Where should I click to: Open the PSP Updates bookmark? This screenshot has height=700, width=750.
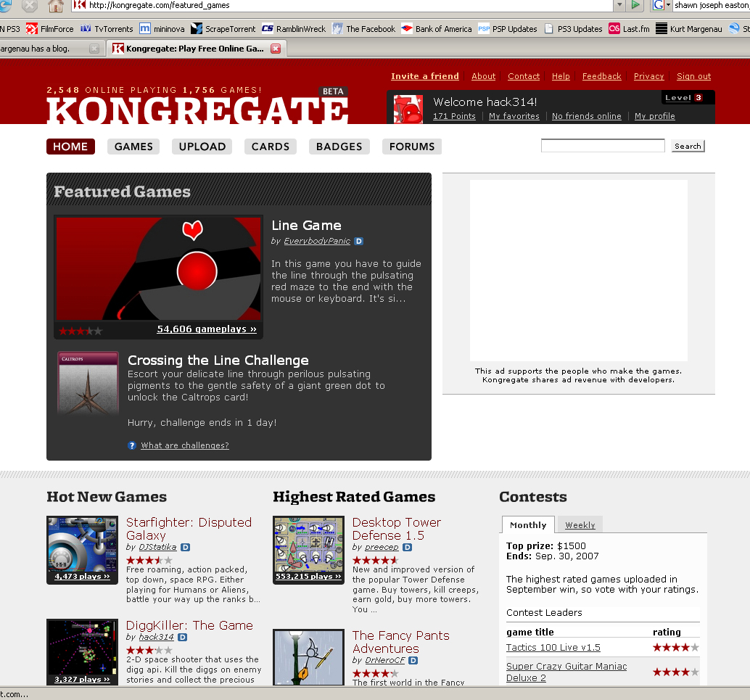click(508, 29)
